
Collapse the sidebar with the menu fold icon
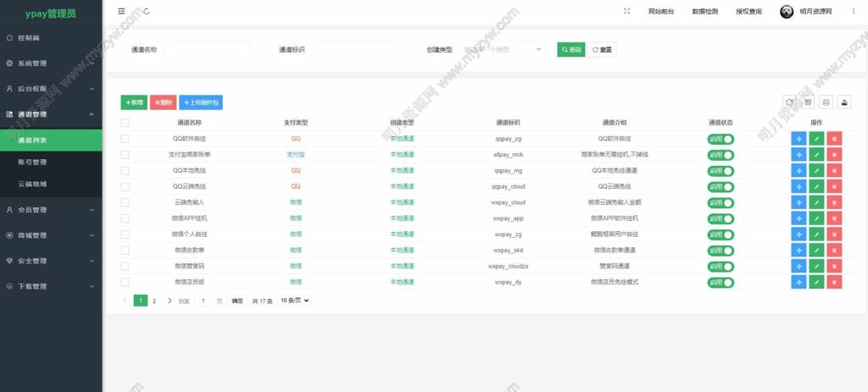tap(122, 11)
